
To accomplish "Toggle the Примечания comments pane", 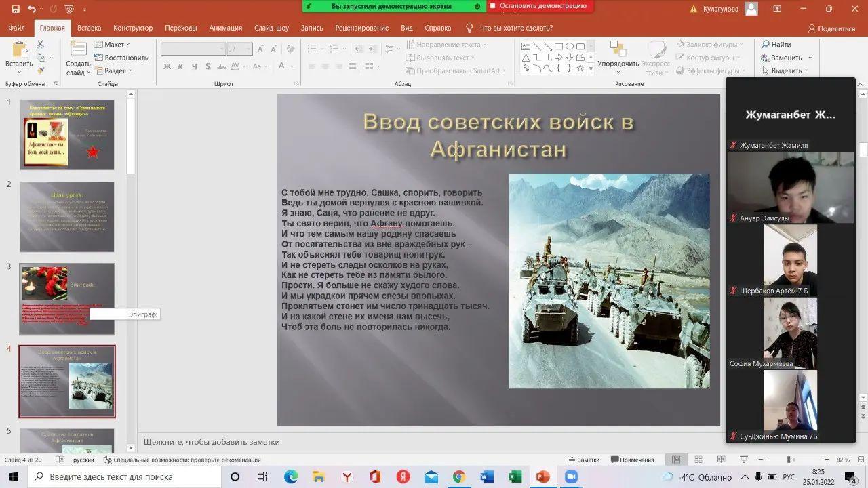I will click(632, 460).
